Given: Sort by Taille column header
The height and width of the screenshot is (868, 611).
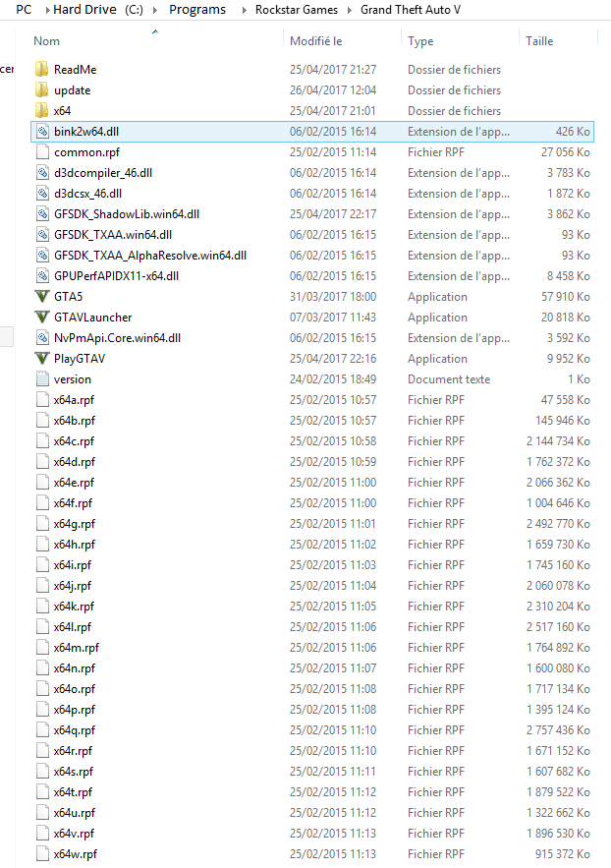Looking at the screenshot, I should click(x=539, y=41).
